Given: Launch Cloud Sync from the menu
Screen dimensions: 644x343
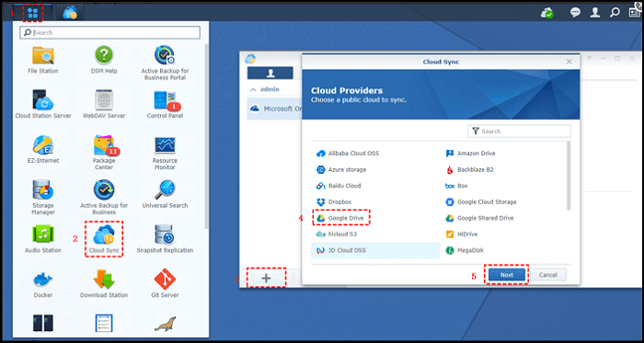Looking at the screenshot, I should click(104, 239).
